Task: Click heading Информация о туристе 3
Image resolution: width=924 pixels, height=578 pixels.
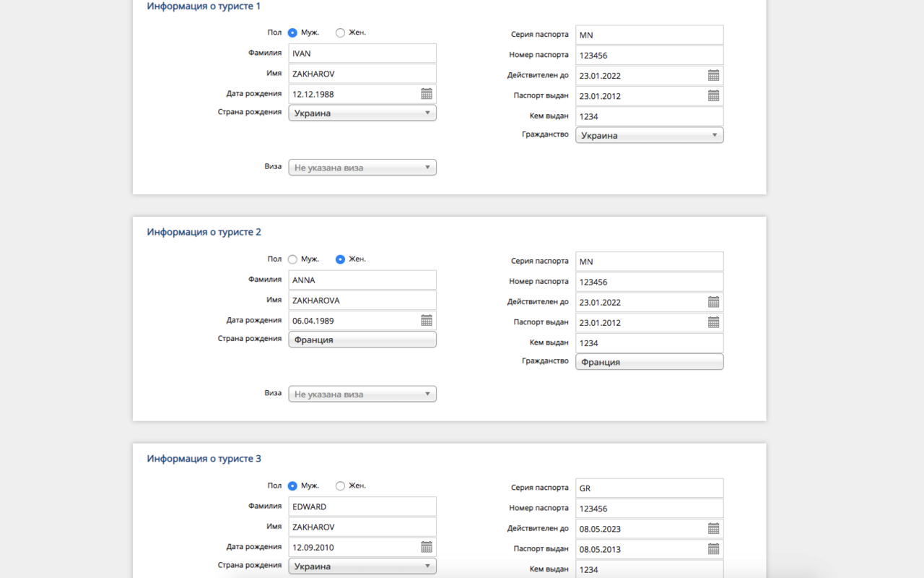Action: 204,459
